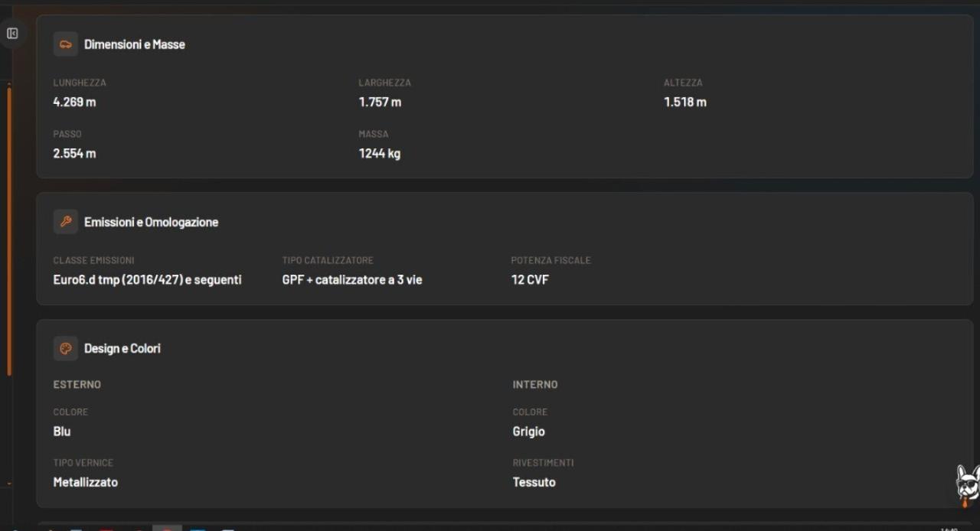Viewport: 980px width, 531px height.
Task: Select the Dimensioni e Masse section heading
Action: coord(135,44)
